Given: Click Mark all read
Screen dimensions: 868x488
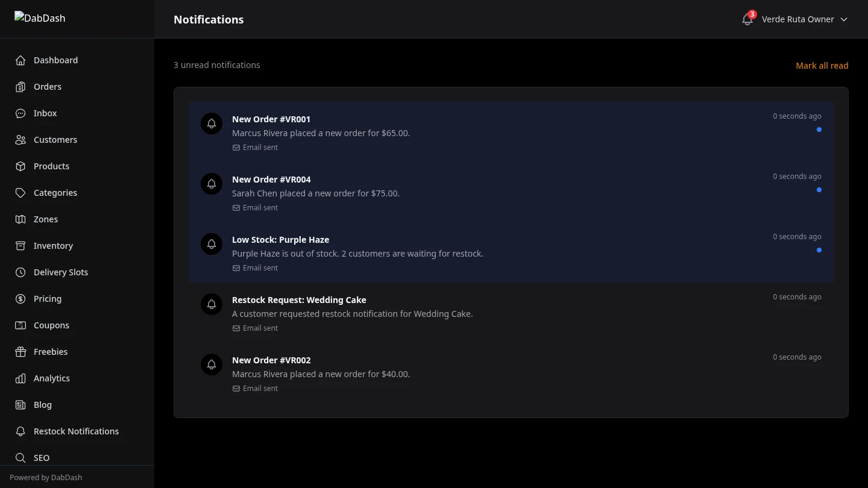Looking at the screenshot, I should [822, 66].
